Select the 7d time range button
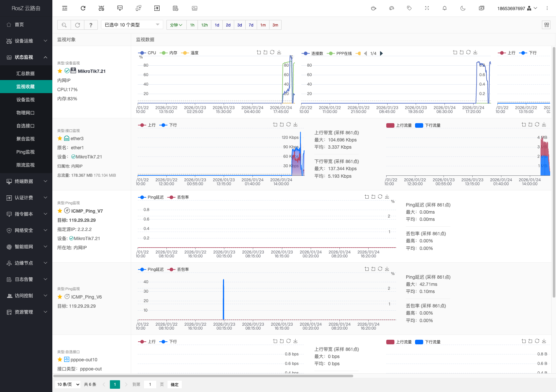This screenshot has height=392, width=556. click(x=251, y=25)
